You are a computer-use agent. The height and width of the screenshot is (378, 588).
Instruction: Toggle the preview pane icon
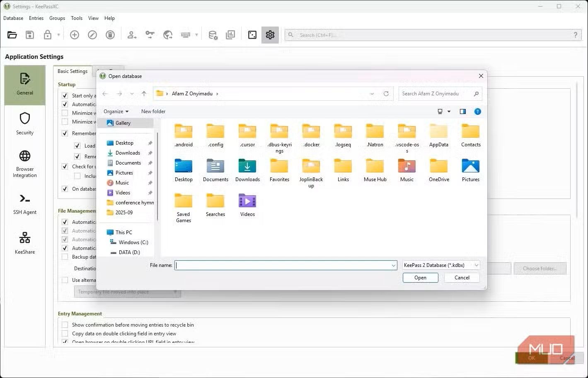(463, 111)
